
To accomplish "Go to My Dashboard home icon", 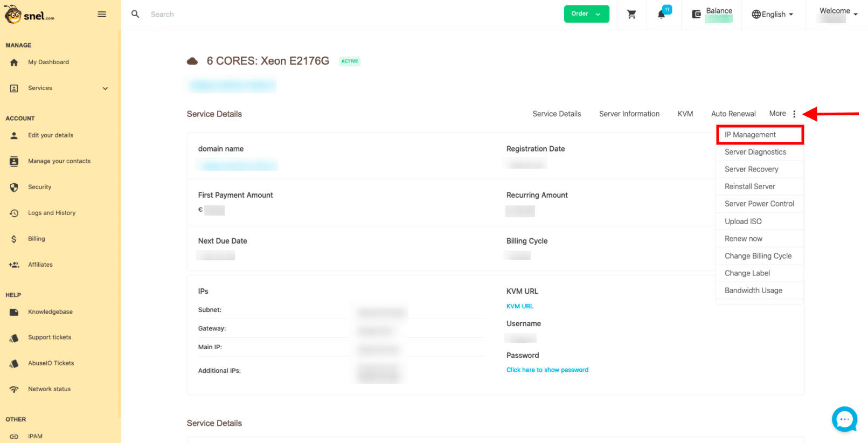I will click(x=14, y=63).
